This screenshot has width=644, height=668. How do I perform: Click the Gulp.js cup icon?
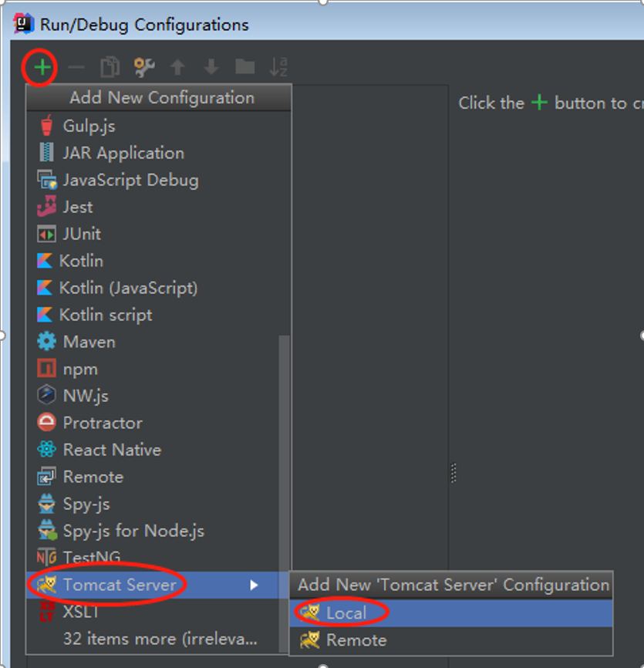46,126
